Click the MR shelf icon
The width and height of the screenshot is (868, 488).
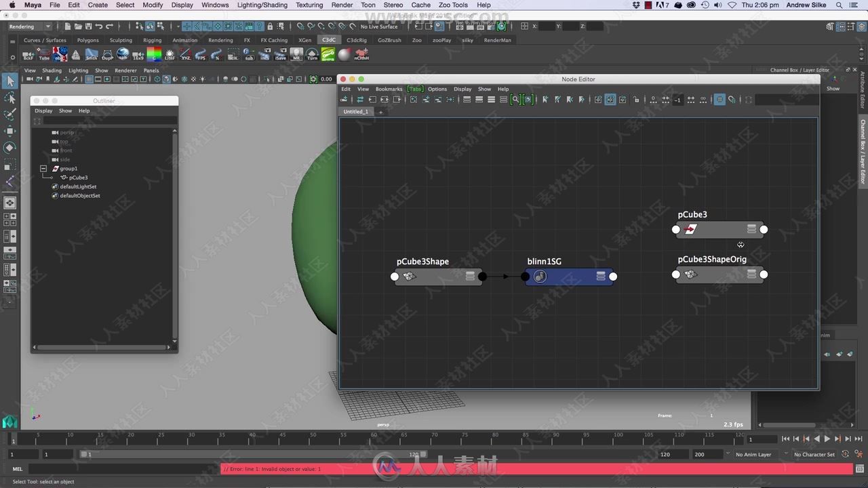pyautogui.click(x=296, y=55)
